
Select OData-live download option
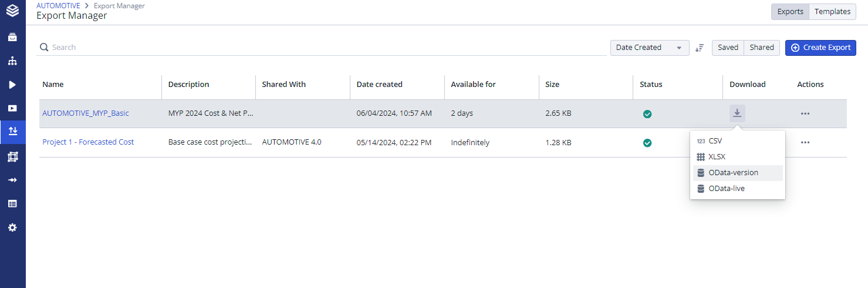(x=727, y=189)
